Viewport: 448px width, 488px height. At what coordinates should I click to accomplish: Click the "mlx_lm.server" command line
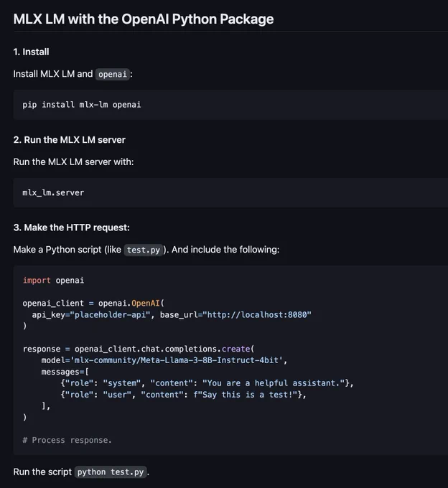53,192
